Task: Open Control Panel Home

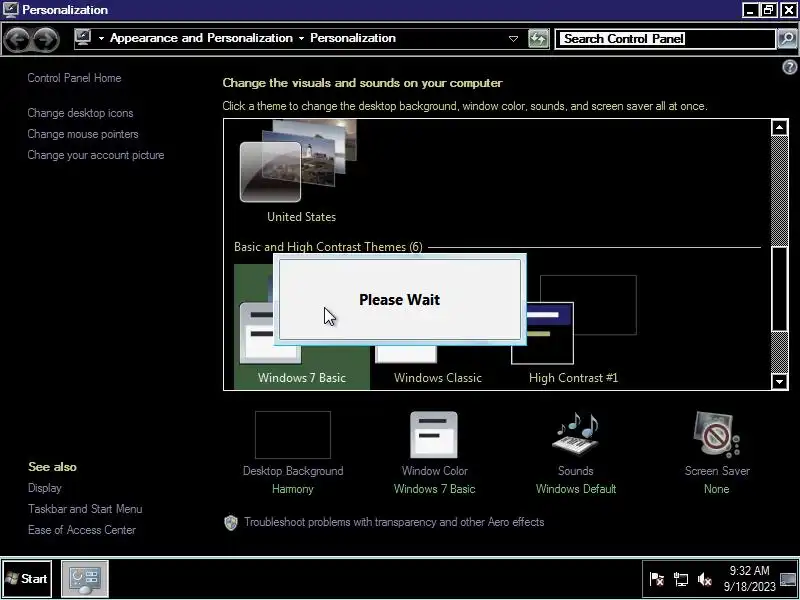Action: coord(74,78)
